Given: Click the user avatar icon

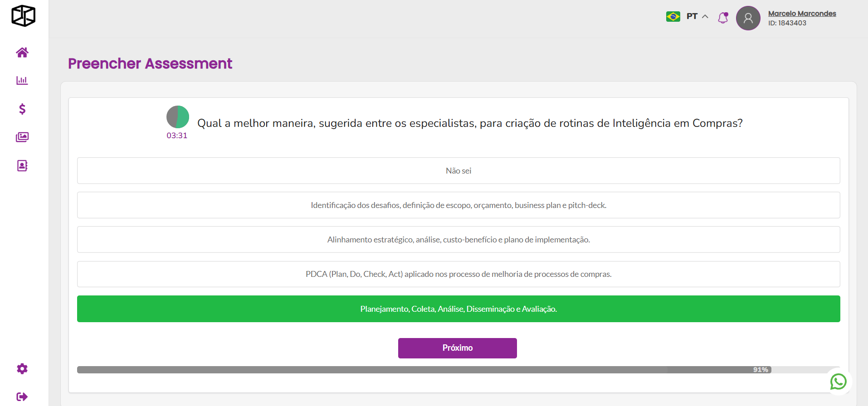Looking at the screenshot, I should tap(748, 18).
